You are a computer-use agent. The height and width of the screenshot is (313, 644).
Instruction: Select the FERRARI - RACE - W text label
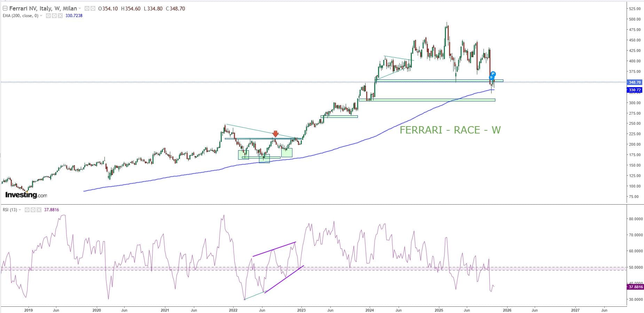[x=450, y=130]
